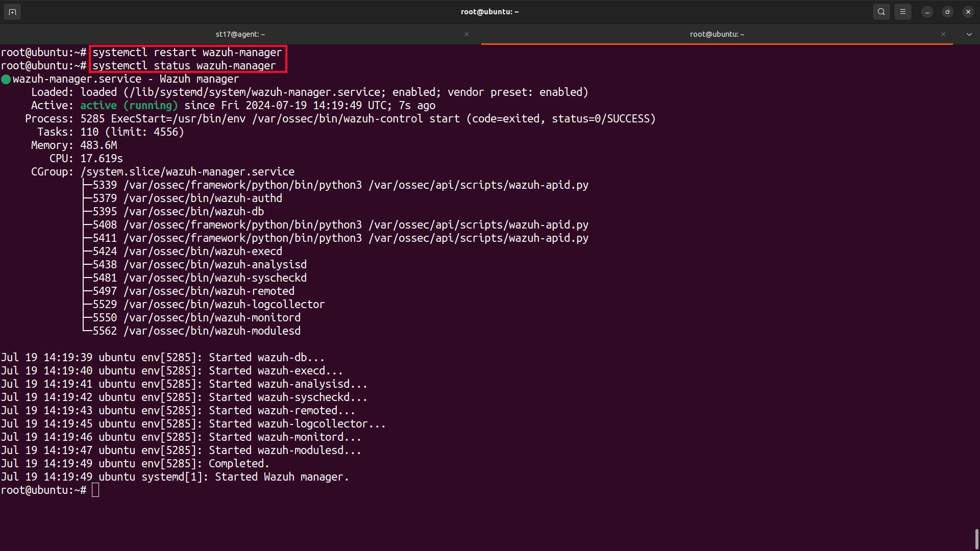980x551 pixels.
Task: Click the "Completed." log entry
Action: pos(135,464)
